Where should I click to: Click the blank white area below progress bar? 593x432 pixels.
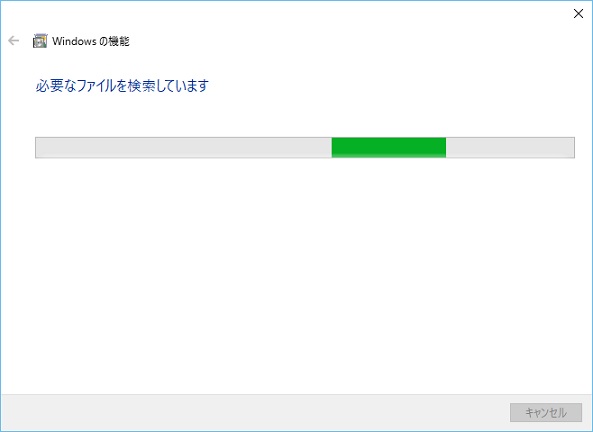pyautogui.click(x=296, y=276)
